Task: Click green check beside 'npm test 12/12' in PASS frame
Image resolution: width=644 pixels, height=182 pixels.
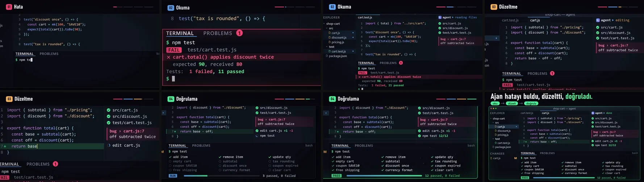Action: click(419, 136)
